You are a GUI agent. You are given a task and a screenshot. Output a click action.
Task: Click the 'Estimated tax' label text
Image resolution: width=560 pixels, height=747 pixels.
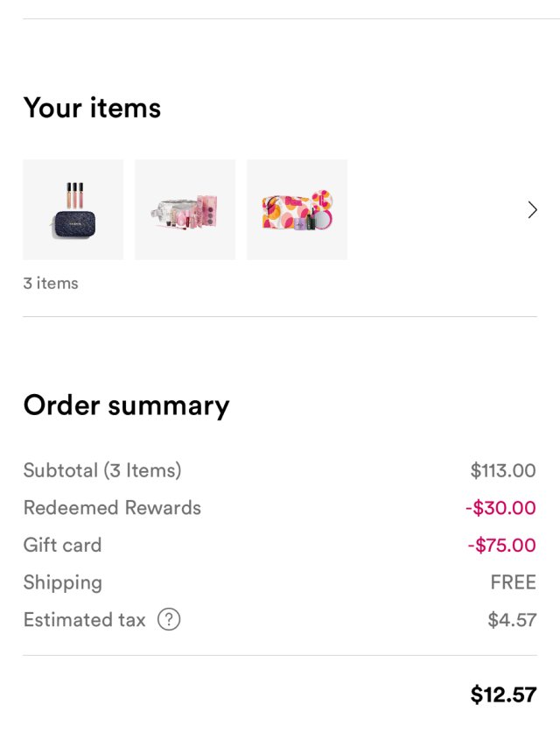84,620
